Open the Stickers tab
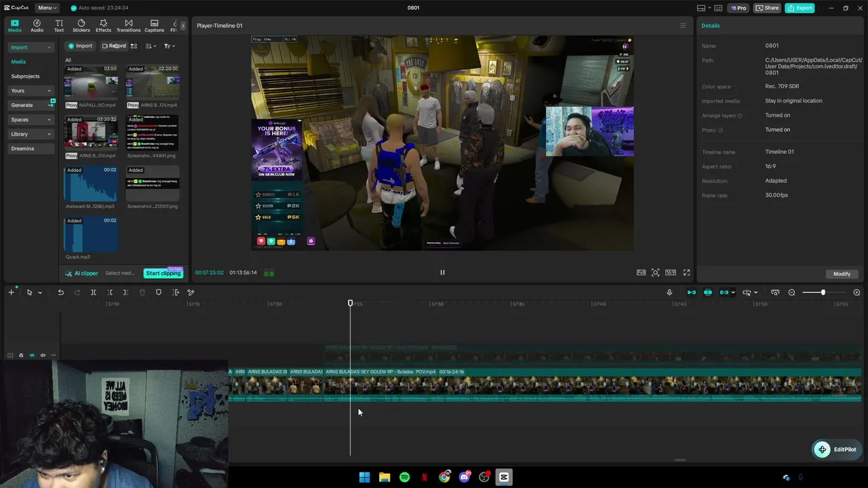 (81, 26)
